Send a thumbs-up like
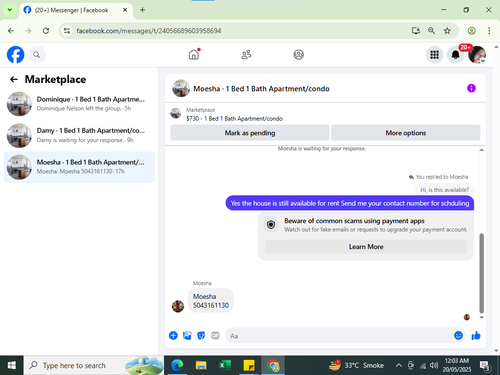 pos(476,335)
